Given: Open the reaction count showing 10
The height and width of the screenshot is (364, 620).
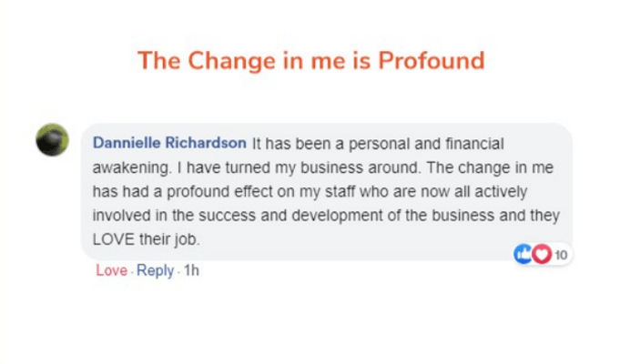Looking at the screenshot, I should pyautogui.click(x=560, y=255).
